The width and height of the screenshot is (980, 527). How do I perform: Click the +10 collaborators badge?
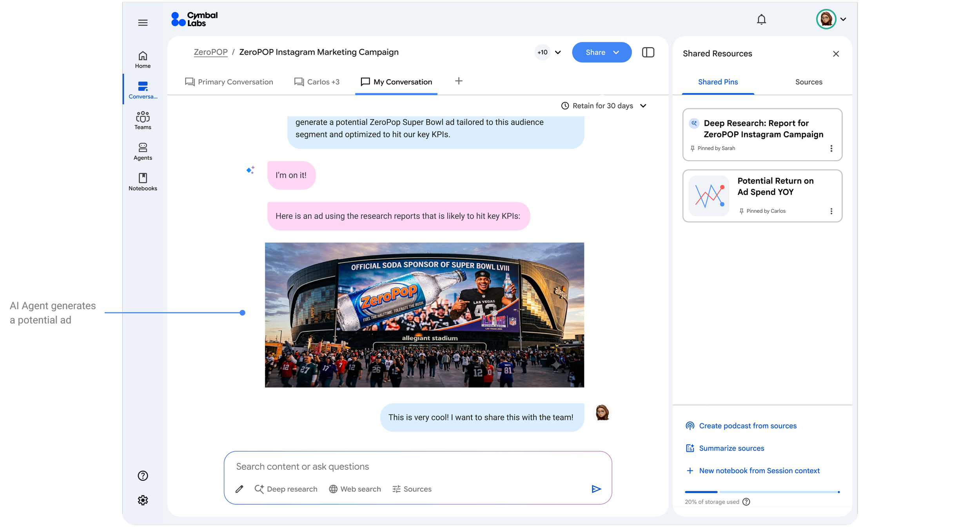(543, 52)
